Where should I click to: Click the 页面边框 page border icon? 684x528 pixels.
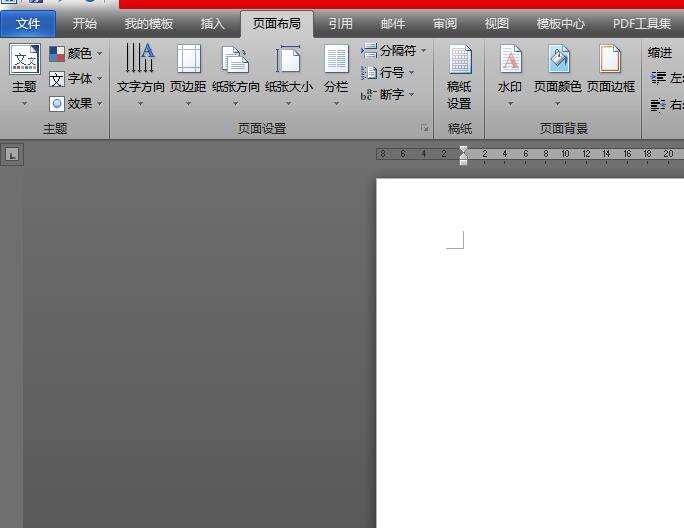pyautogui.click(x=610, y=60)
